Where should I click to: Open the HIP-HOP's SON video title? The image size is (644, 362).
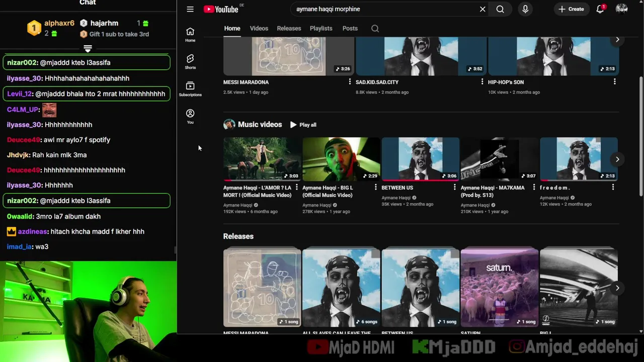tap(506, 82)
